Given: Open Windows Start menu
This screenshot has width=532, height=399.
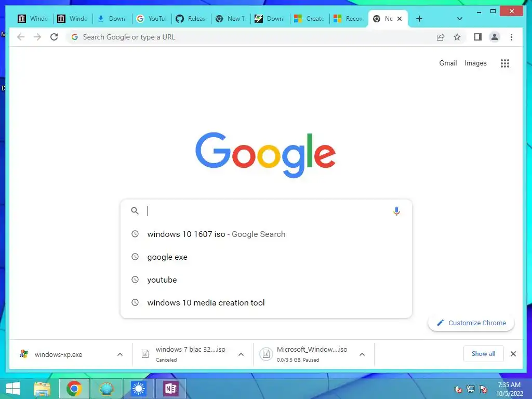Looking at the screenshot, I should [x=13, y=389].
